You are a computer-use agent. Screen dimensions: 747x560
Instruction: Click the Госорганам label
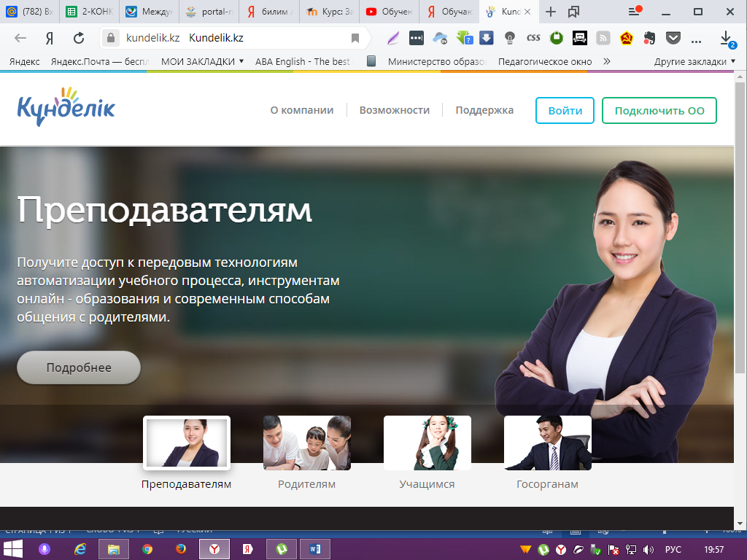point(547,484)
